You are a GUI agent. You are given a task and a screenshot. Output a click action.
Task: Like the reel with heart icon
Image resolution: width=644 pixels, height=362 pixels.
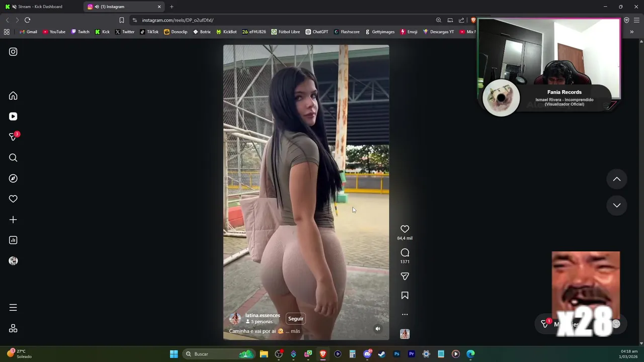(405, 229)
